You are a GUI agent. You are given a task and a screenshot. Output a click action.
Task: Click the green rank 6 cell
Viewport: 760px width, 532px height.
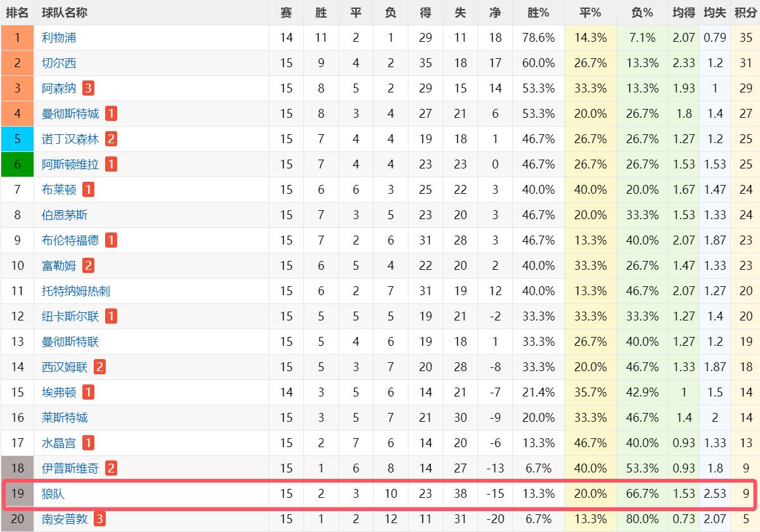[x=17, y=164]
